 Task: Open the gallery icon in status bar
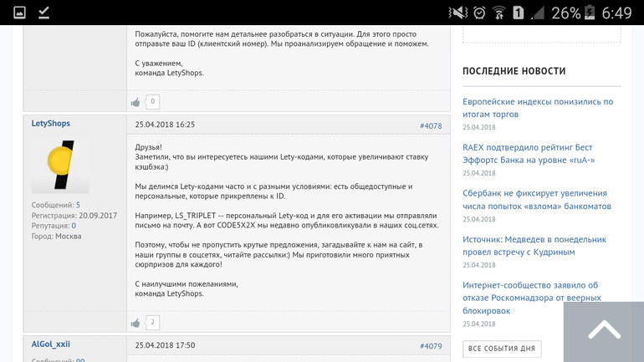click(19, 13)
